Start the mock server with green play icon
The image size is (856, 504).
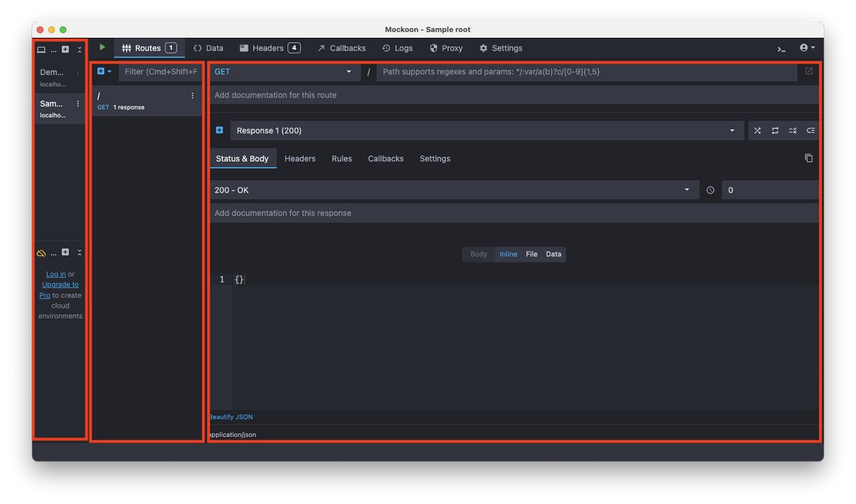click(102, 48)
